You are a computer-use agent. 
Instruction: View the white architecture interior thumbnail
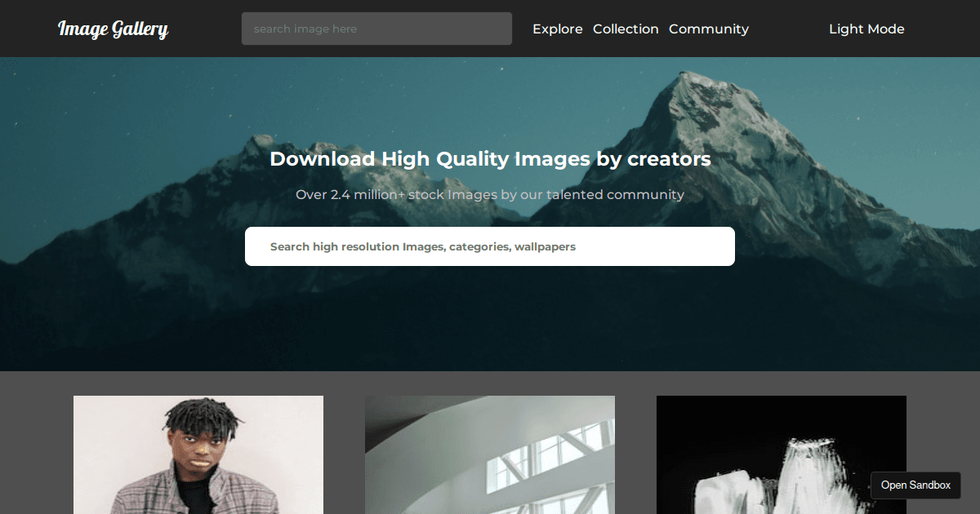[489, 454]
